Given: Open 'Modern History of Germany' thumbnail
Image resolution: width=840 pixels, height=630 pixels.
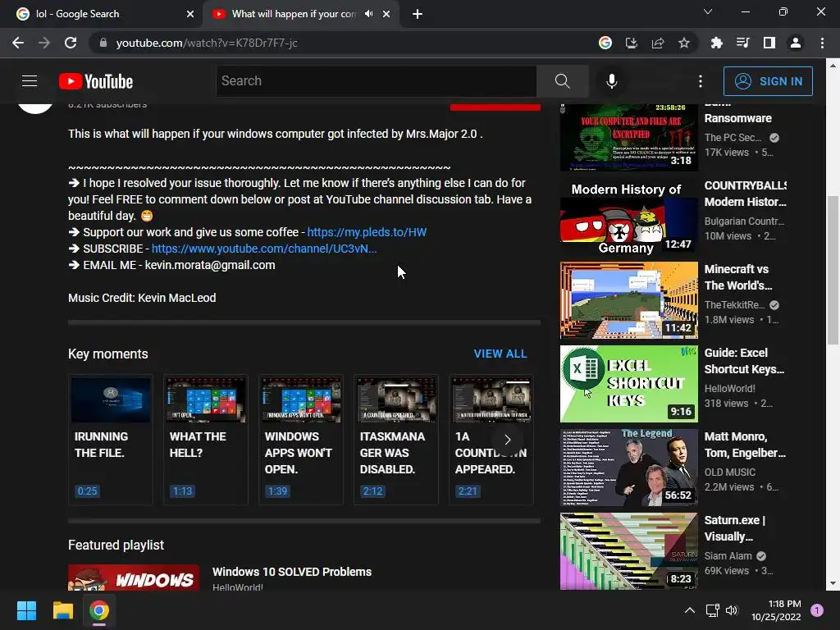Looking at the screenshot, I should pyautogui.click(x=628, y=217).
